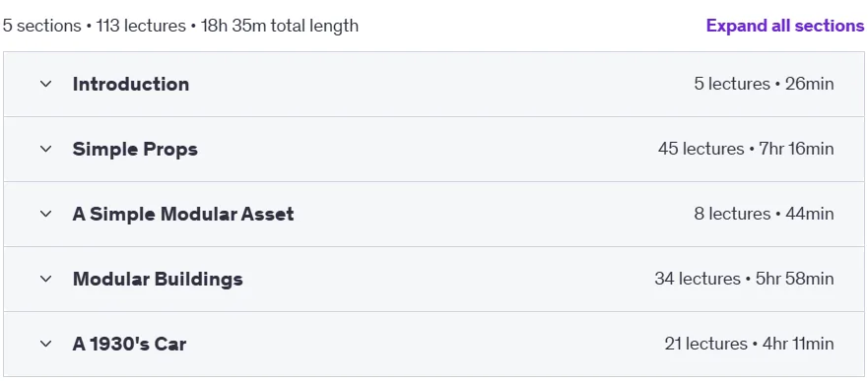Click the chevron next to A 1930's Car
868x381 pixels.
(x=46, y=344)
